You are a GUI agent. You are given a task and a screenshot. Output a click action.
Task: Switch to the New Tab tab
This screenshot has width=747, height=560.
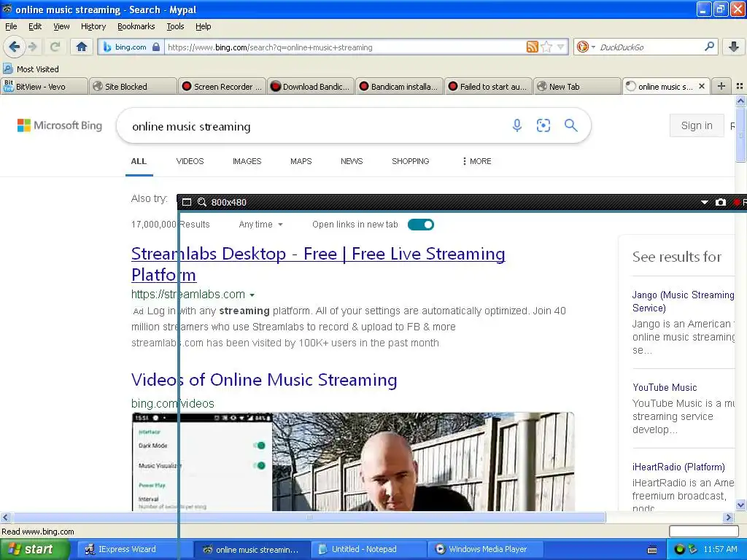(x=578, y=86)
